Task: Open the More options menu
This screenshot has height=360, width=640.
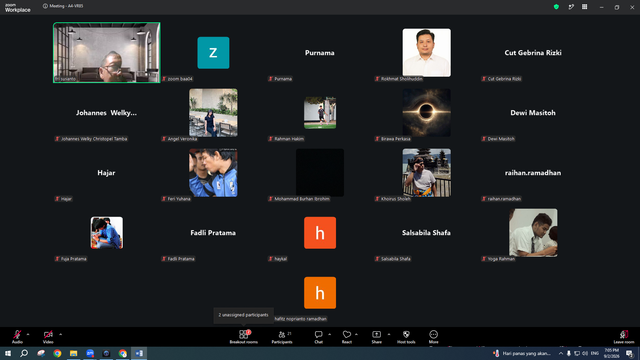Action: coord(433,337)
